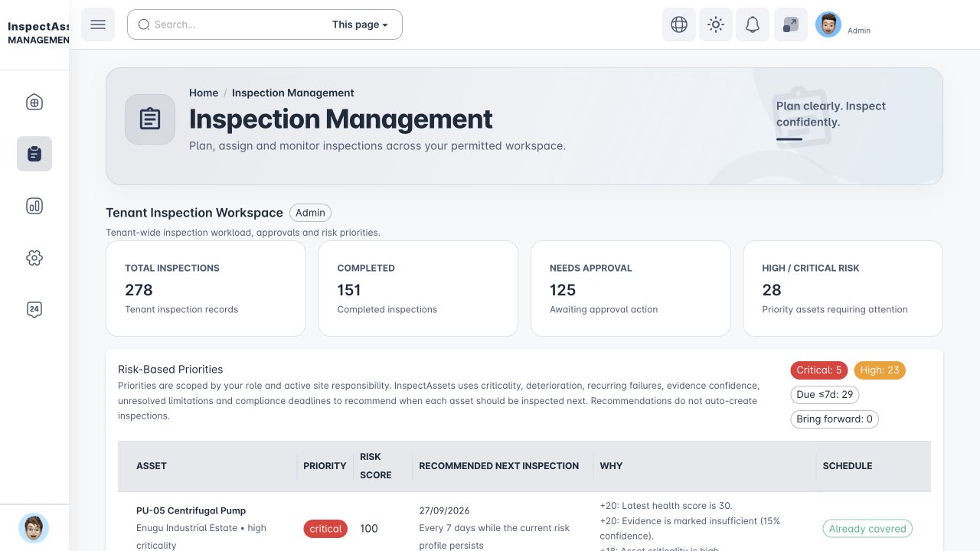Sort by the Priority column header
Image resolution: width=980 pixels, height=551 pixels.
point(325,466)
